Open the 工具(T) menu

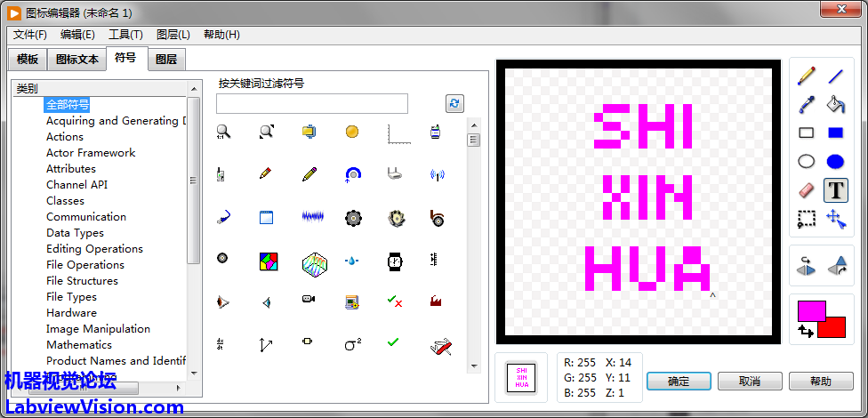125,35
